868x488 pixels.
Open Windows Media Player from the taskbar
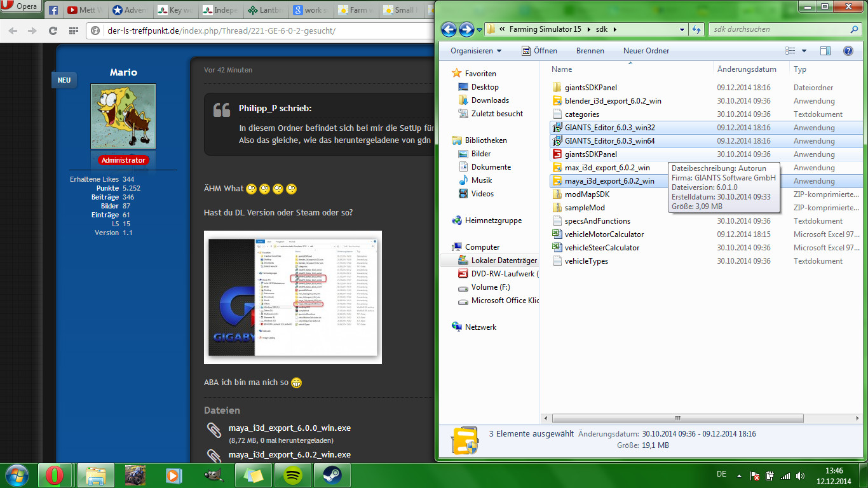174,475
